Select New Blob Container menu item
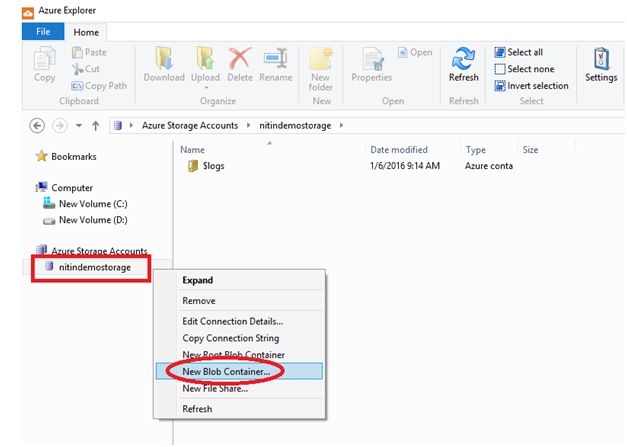Viewport: 627px width, 447px height. 239,371
